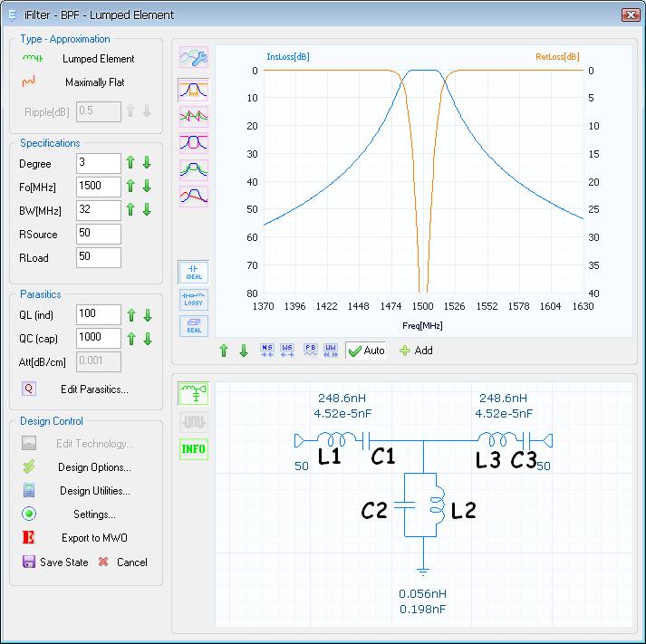The height and width of the screenshot is (644, 646).
Task: Select the IDEAL element model icon
Action: [193, 272]
